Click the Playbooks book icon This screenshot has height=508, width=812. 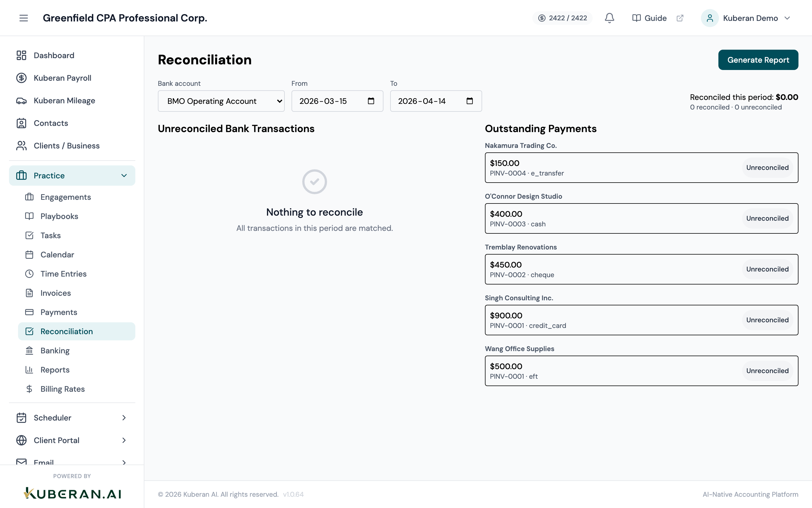pos(30,216)
